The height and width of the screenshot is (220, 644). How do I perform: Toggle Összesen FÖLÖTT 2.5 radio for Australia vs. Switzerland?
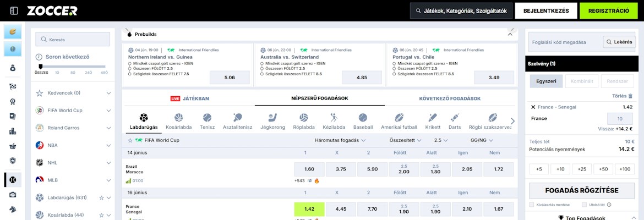point(263,69)
